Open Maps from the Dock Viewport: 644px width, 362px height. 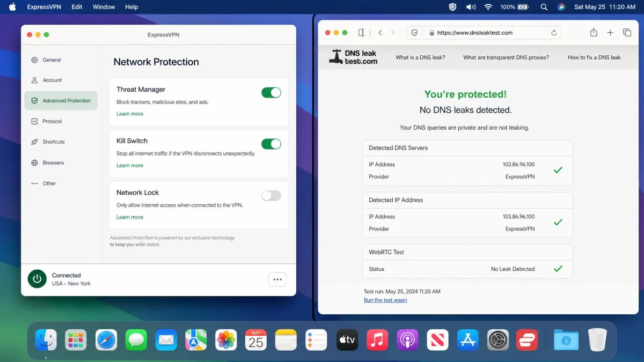(196, 339)
